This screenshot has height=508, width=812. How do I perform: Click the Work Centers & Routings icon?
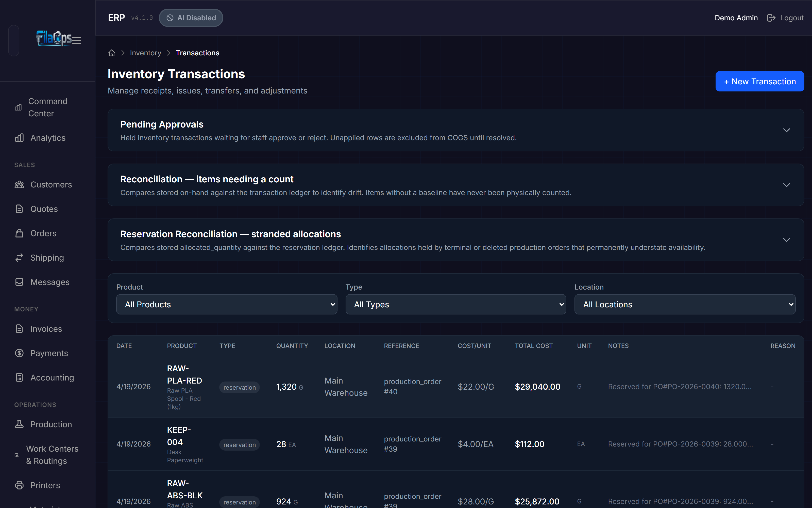(17, 455)
